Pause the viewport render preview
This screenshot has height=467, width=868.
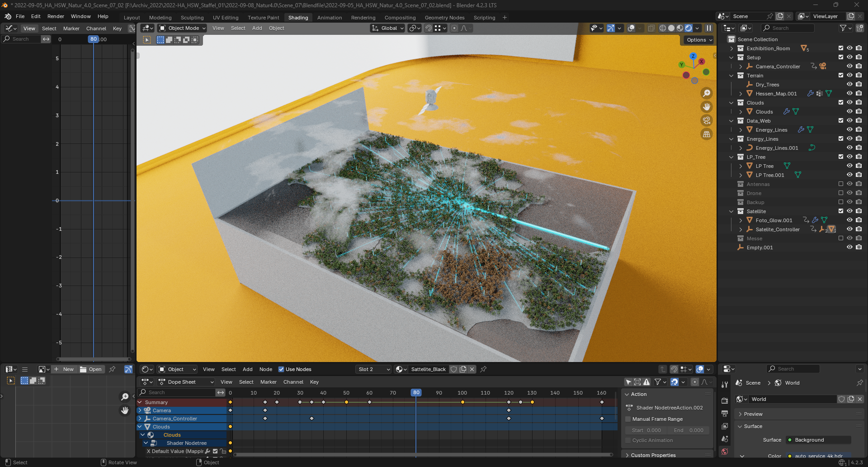point(709,28)
